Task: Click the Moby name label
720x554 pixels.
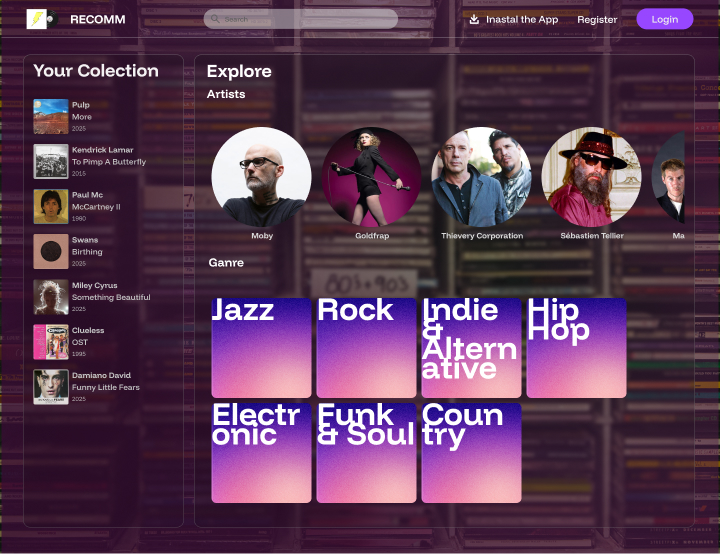Action: (262, 236)
